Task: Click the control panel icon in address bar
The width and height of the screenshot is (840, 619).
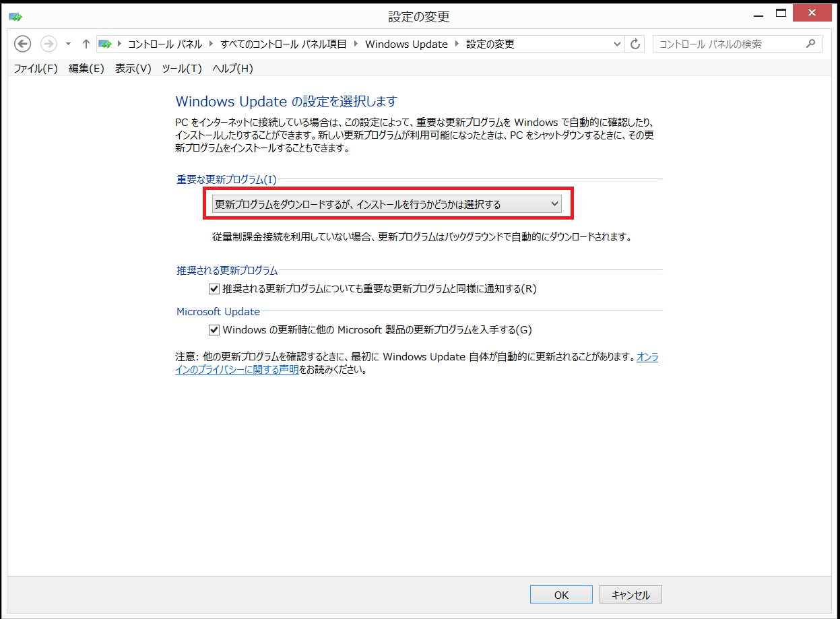Action: (x=106, y=44)
